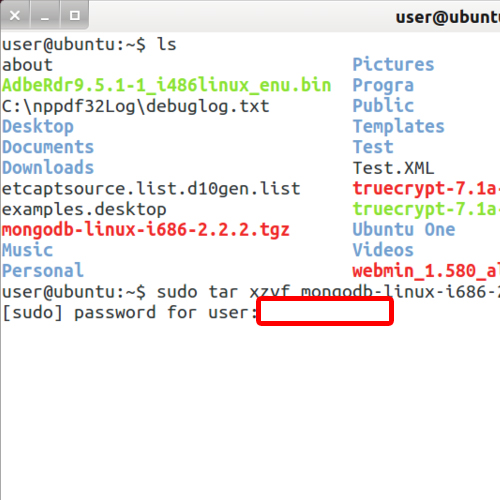This screenshot has height=500, width=500.
Task: Click the Documents directory name
Action: coord(48,147)
